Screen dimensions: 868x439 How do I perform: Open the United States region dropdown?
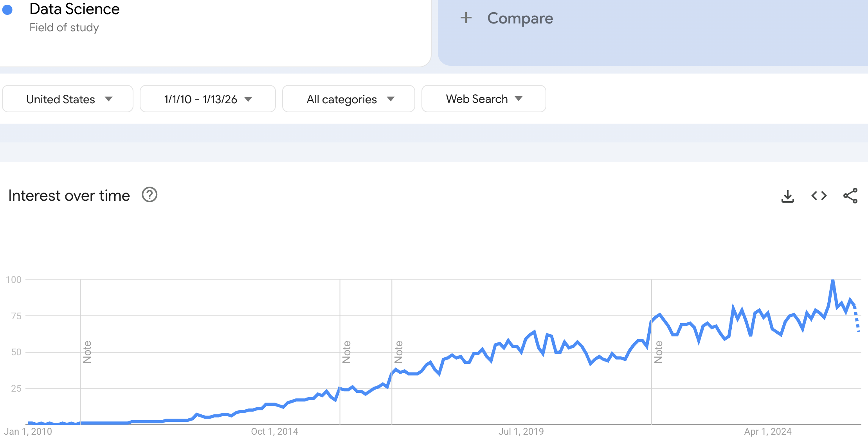68,99
